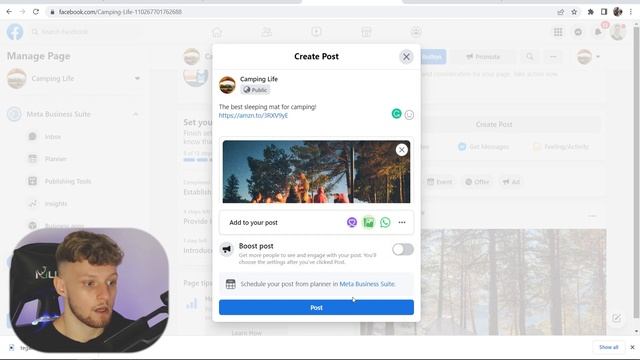
Task: Add WhatsApp button to the post
Action: (385, 222)
